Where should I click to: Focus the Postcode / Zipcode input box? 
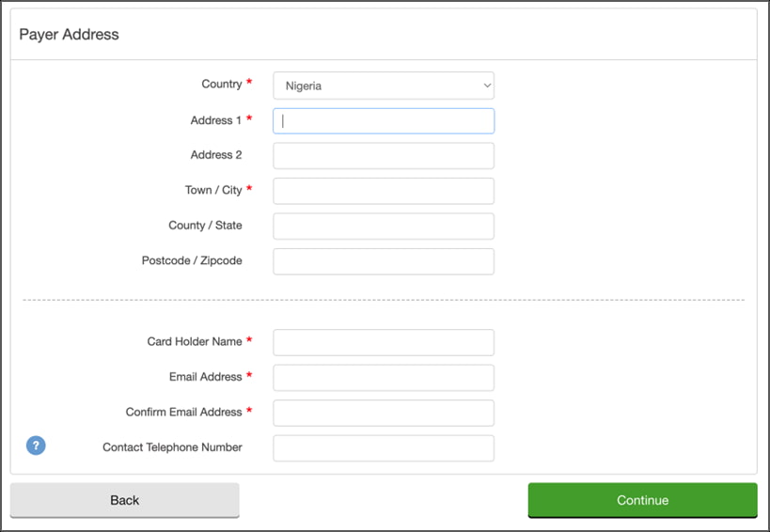coord(383,261)
